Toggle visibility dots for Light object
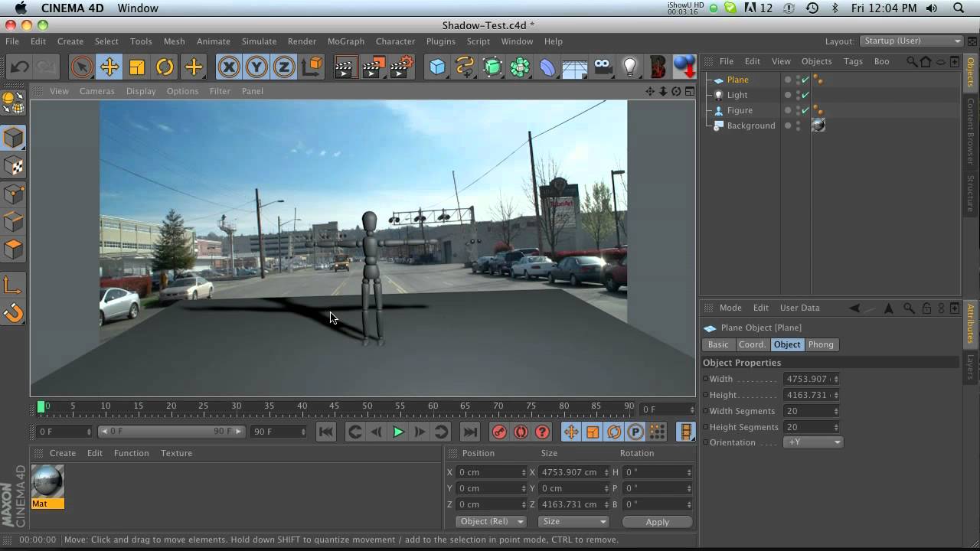980x551 pixels. [x=797, y=95]
